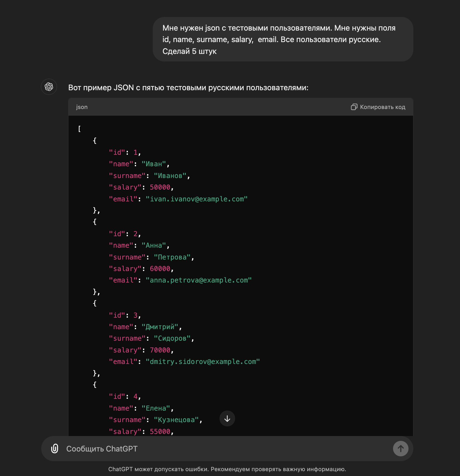Image resolution: width=460 pixels, height=476 pixels.
Task: Click the copy icon in code header
Action: (x=354, y=107)
